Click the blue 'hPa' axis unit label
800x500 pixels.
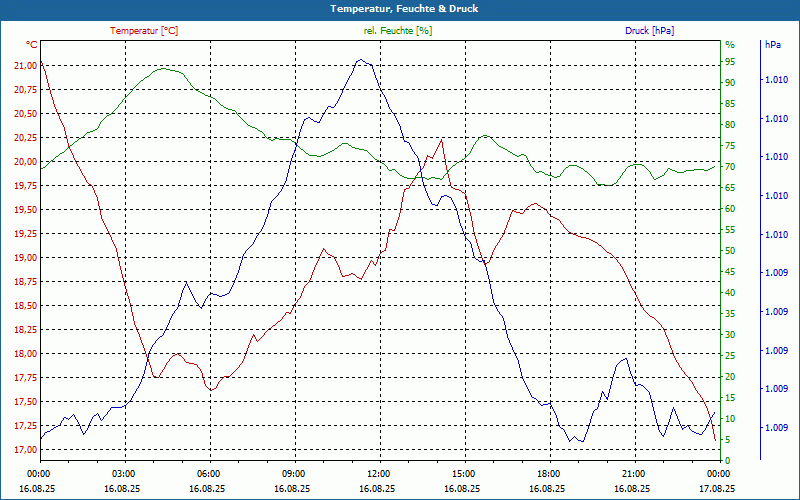pos(772,45)
